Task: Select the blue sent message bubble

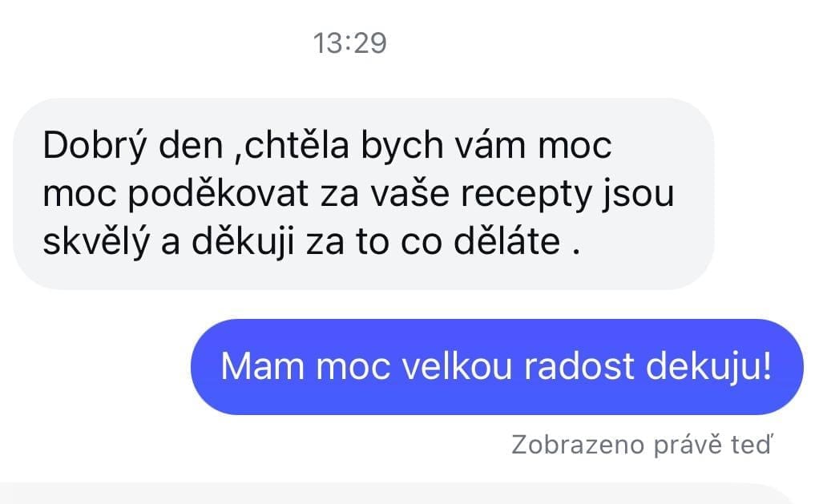Action: pyautogui.click(x=497, y=367)
